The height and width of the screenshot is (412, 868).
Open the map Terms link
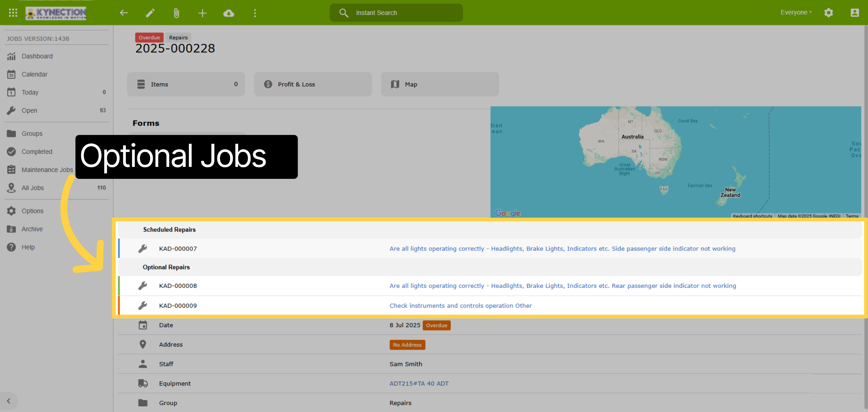[852, 216]
